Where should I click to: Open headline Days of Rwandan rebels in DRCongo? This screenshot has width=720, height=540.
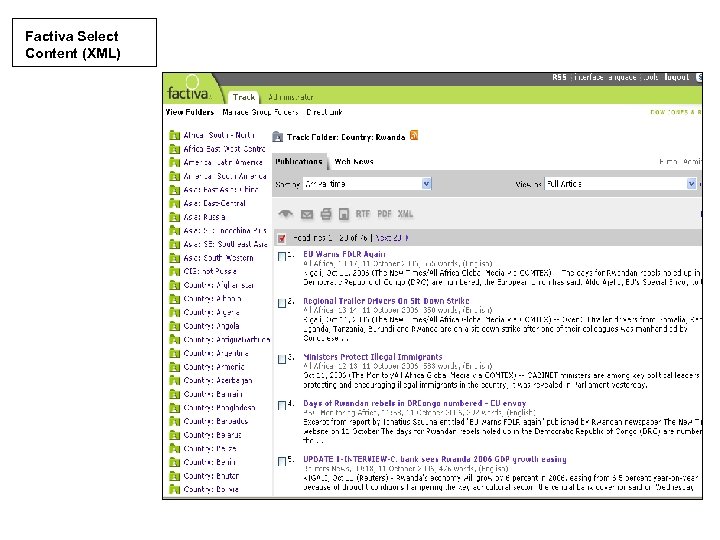[x=415, y=403]
